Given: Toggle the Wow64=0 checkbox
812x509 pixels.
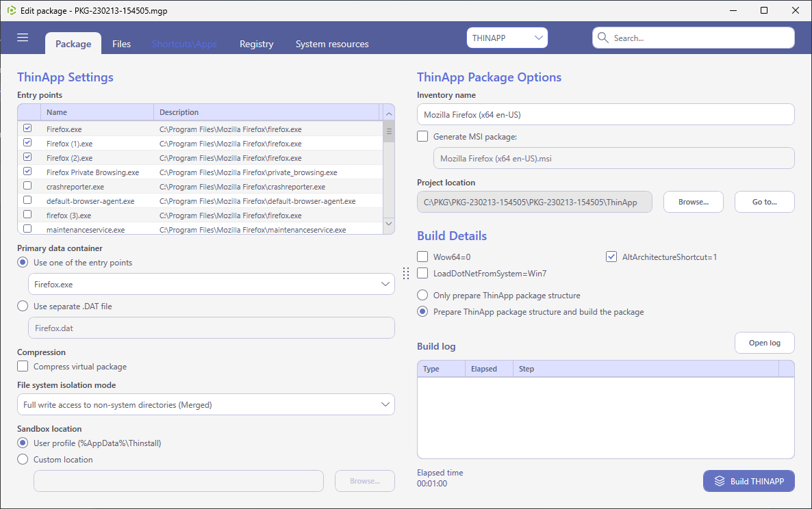Looking at the screenshot, I should 422,257.
